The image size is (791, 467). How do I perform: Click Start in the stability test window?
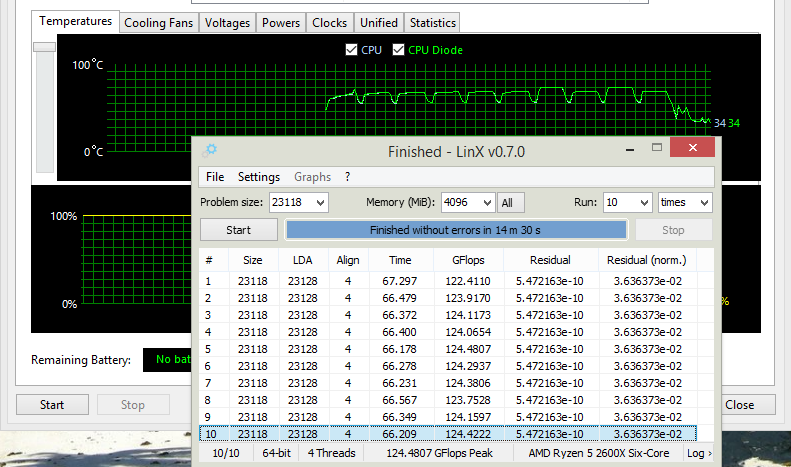click(52, 404)
